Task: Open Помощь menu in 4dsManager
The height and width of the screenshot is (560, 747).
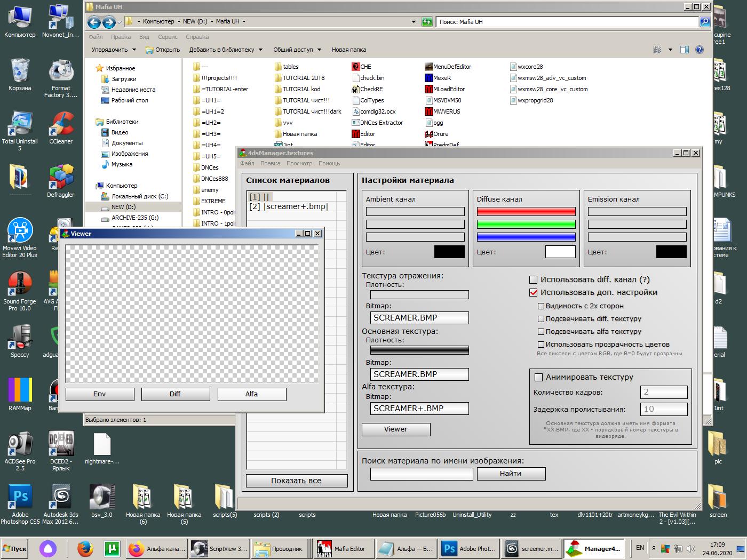Action: pos(329,163)
